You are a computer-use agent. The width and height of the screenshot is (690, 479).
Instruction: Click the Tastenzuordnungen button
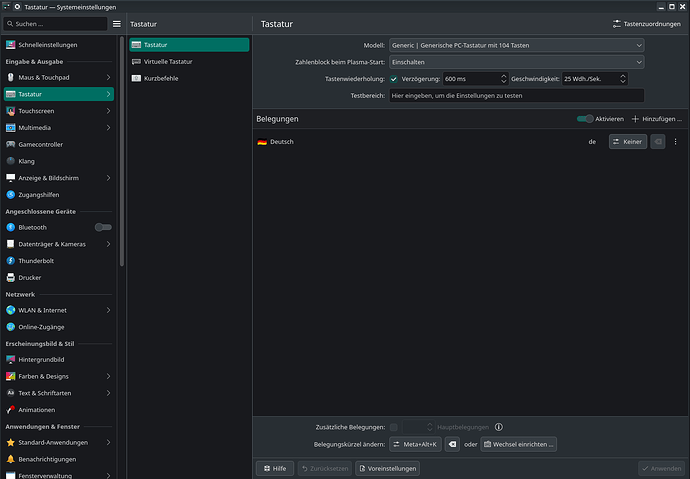[645, 23]
